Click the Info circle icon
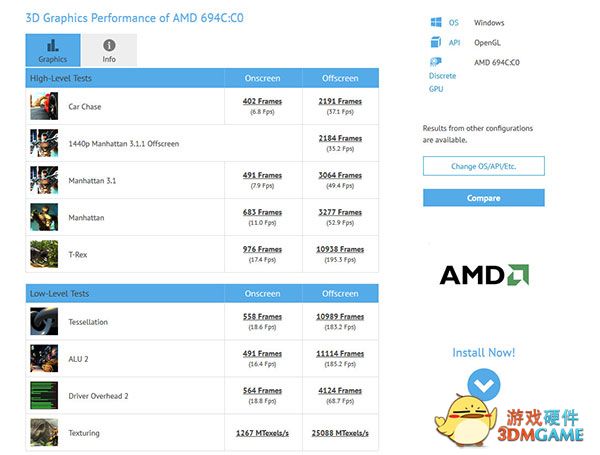 click(x=109, y=46)
